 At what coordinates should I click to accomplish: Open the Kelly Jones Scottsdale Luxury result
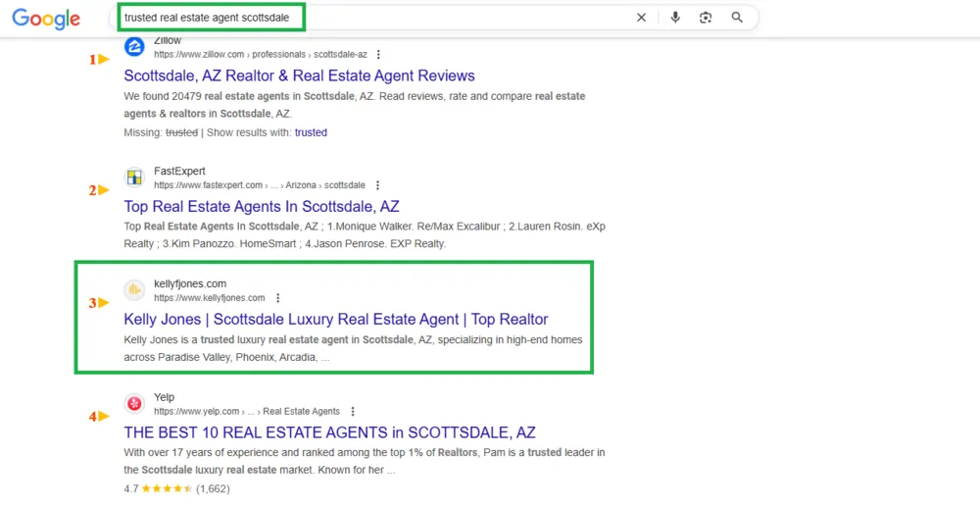click(335, 320)
